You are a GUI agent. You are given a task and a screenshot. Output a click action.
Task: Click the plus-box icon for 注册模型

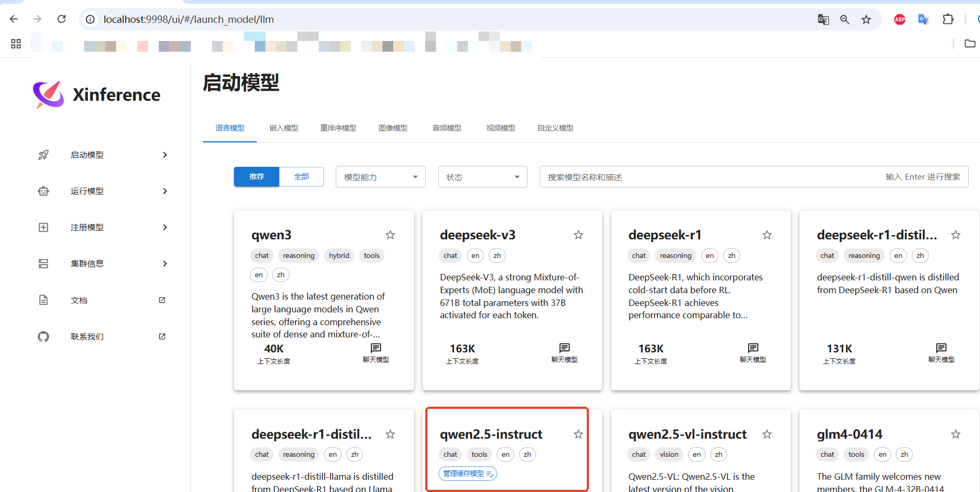[44, 228]
